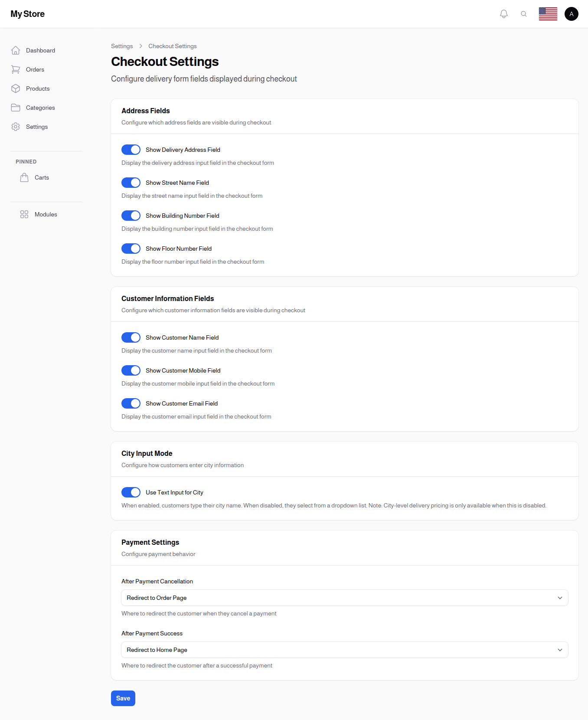Image resolution: width=588 pixels, height=720 pixels.
Task: Open Products via the box icon
Action: click(16, 88)
